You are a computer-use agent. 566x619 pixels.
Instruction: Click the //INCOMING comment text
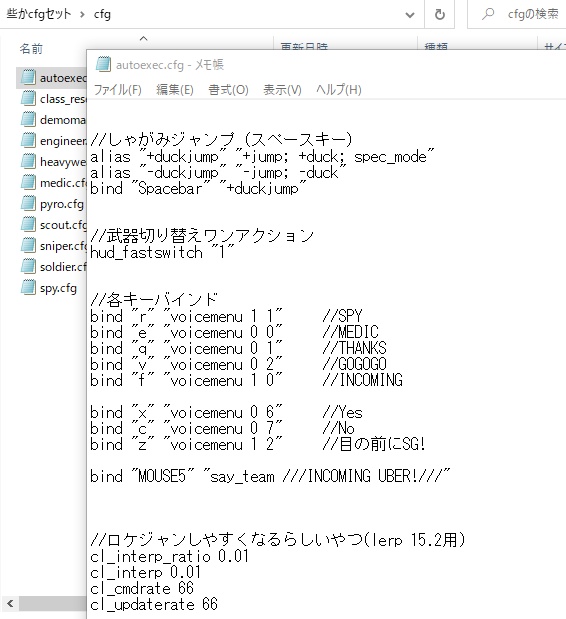coord(363,380)
